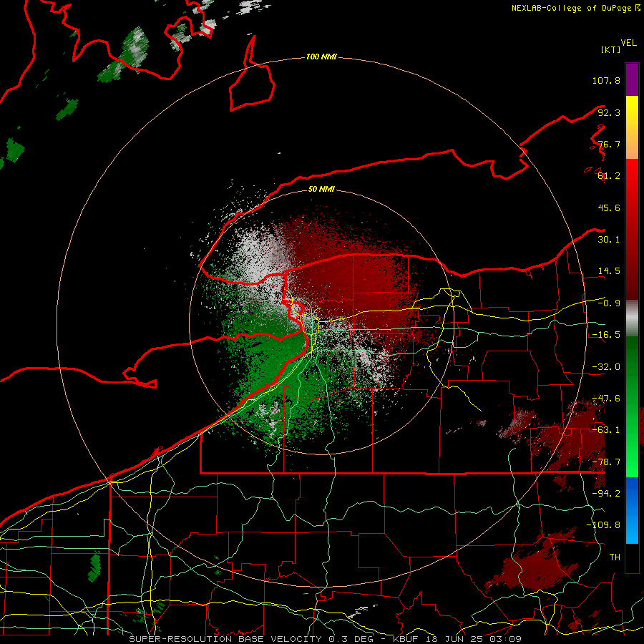Screen dimensions: 644x644
Task: Click the gray near-zero segment of color bar
Action: [632, 318]
